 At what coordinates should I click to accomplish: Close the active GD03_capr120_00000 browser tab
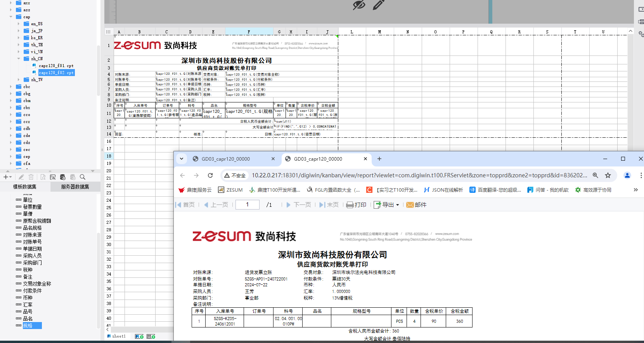click(x=365, y=159)
